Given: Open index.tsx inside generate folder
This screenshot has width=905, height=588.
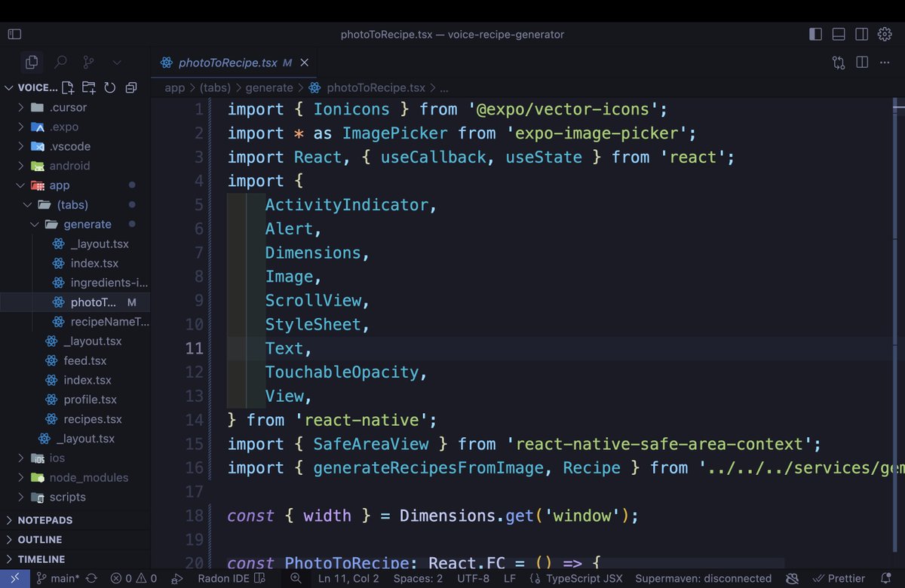Looking at the screenshot, I should [x=75, y=264].
